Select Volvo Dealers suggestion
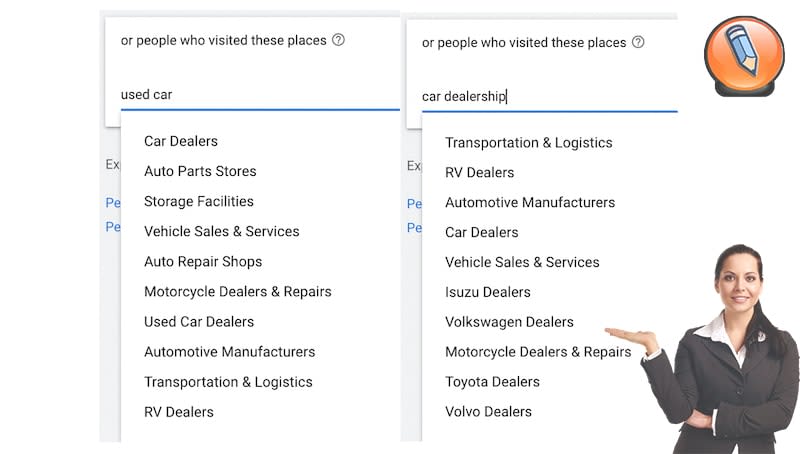Image resolution: width=800 pixels, height=454 pixels. click(x=488, y=411)
